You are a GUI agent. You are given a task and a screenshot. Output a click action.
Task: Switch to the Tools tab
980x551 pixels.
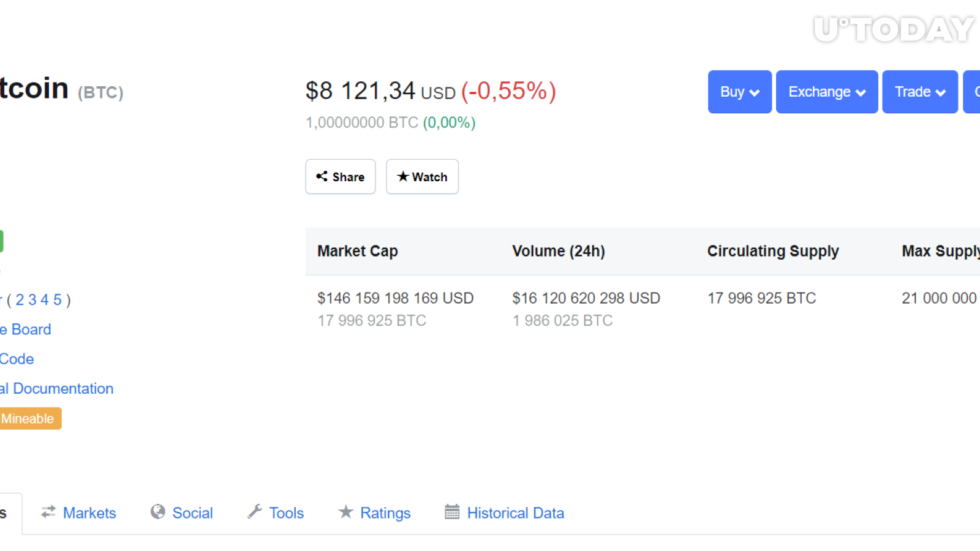(x=276, y=513)
